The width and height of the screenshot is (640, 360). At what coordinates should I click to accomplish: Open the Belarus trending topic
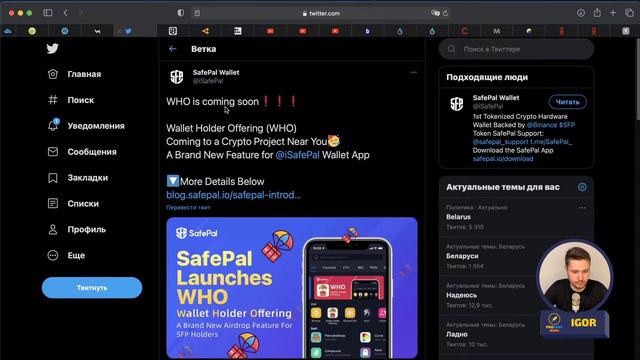[x=516, y=217]
